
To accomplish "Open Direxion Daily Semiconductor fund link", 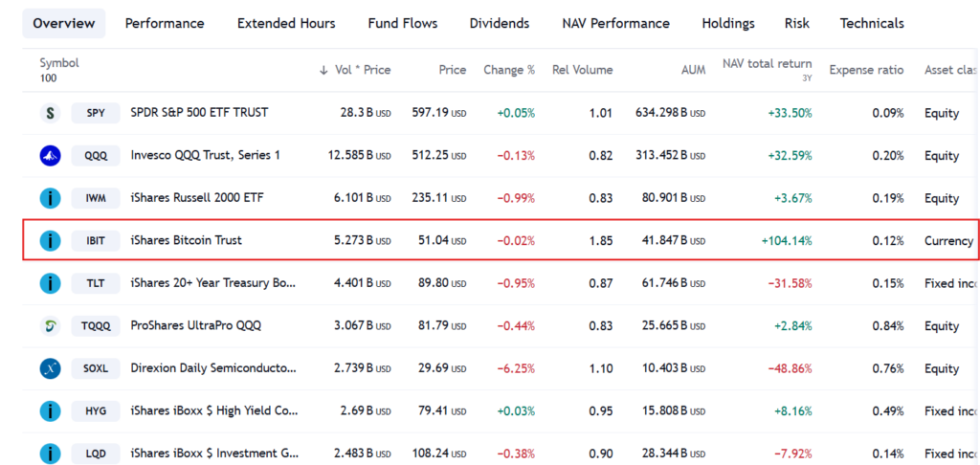I will click(213, 368).
